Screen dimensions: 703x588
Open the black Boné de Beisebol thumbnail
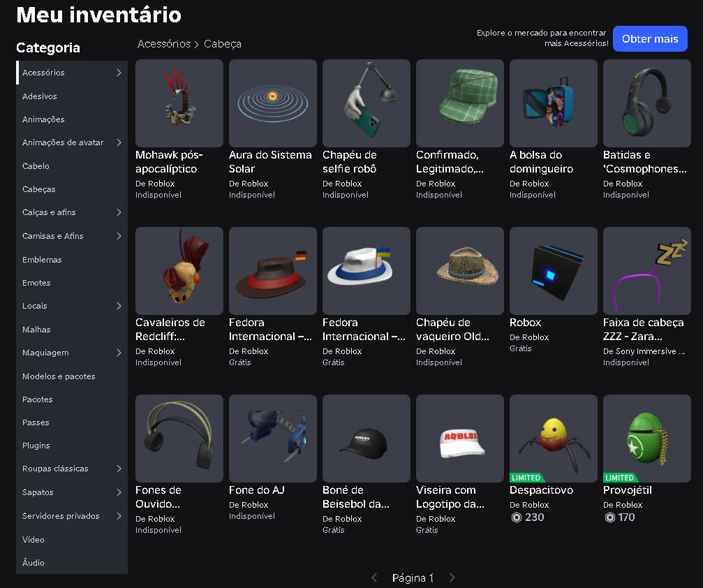pyautogui.click(x=367, y=439)
